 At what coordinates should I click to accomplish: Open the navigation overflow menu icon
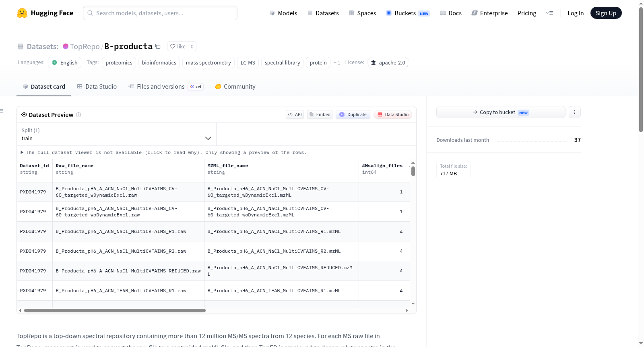click(549, 13)
